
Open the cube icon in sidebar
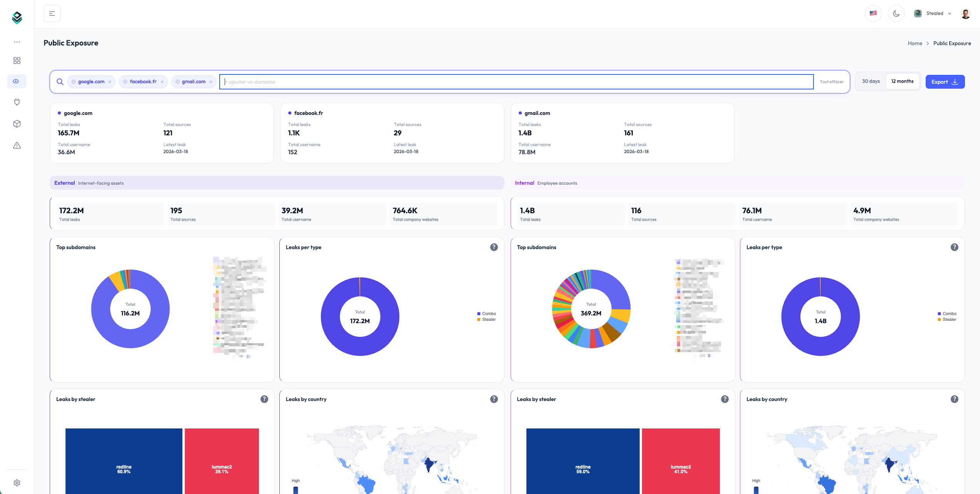click(x=17, y=124)
